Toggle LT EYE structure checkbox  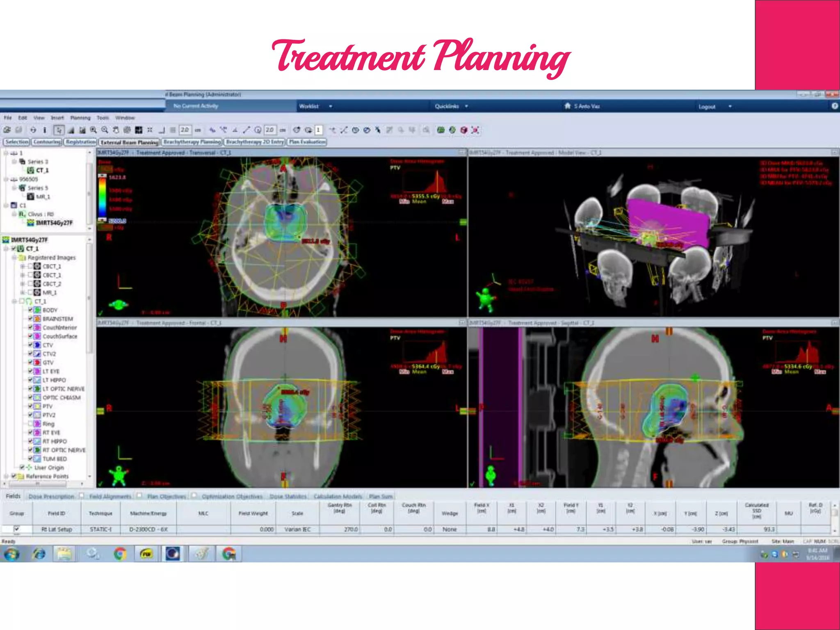tap(30, 371)
